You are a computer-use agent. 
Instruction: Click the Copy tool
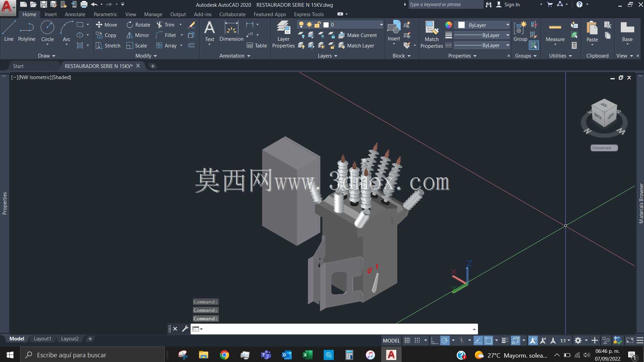106,35
